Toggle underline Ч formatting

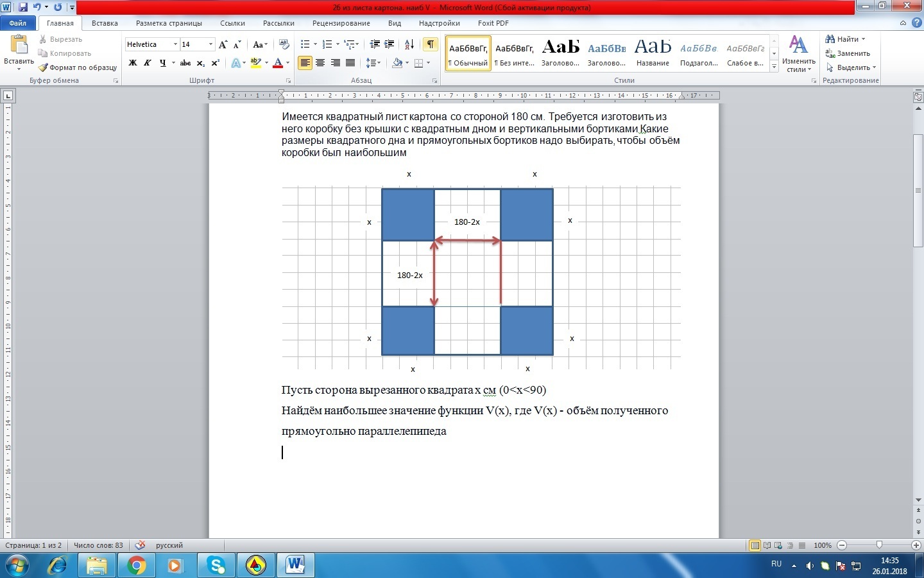[162, 63]
